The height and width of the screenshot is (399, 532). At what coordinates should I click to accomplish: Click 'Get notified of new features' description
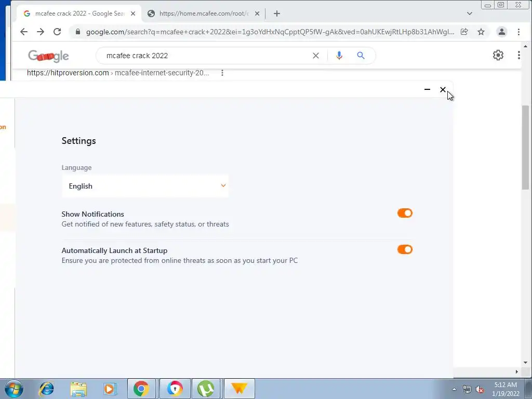coord(145,224)
